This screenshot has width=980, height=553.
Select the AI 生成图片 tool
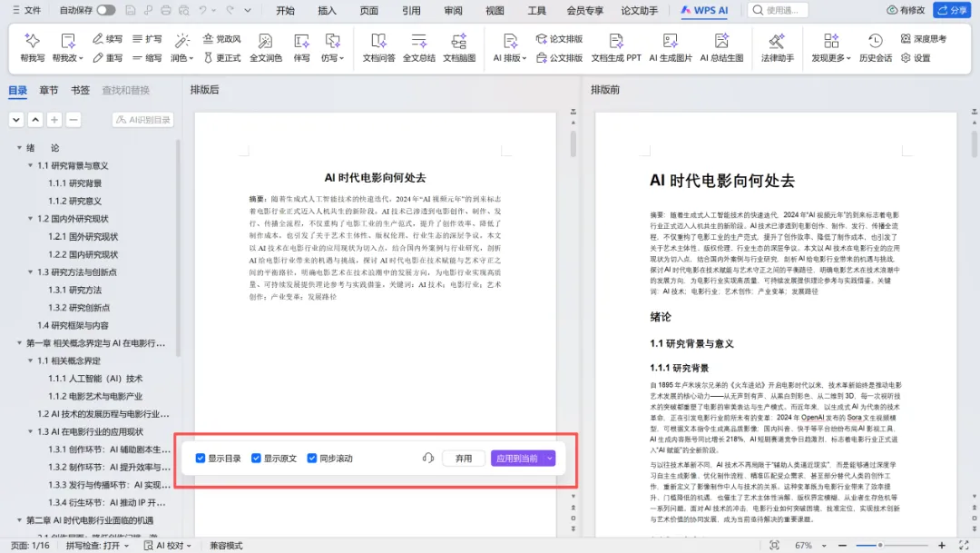(670, 47)
